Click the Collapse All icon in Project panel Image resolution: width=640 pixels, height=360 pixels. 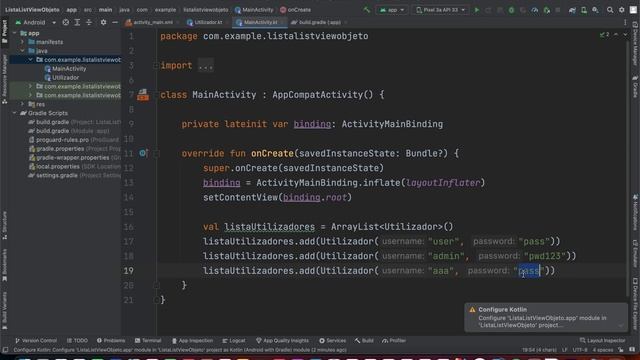pyautogui.click(x=89, y=22)
